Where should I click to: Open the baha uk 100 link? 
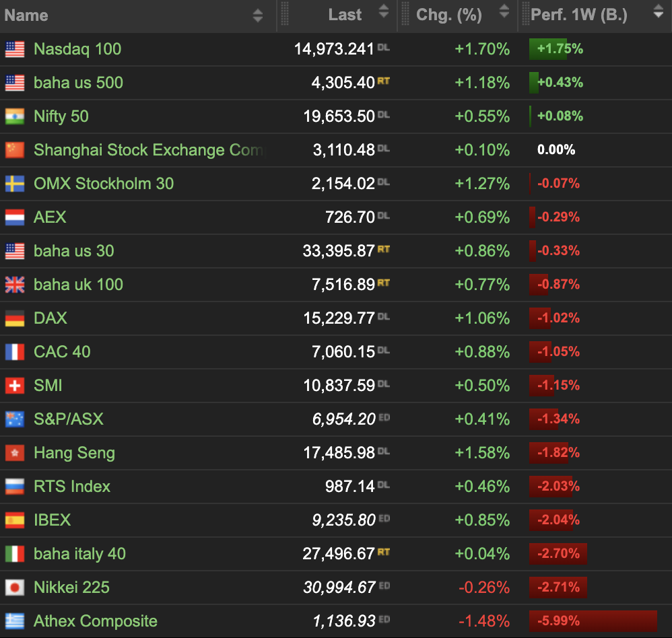(78, 285)
